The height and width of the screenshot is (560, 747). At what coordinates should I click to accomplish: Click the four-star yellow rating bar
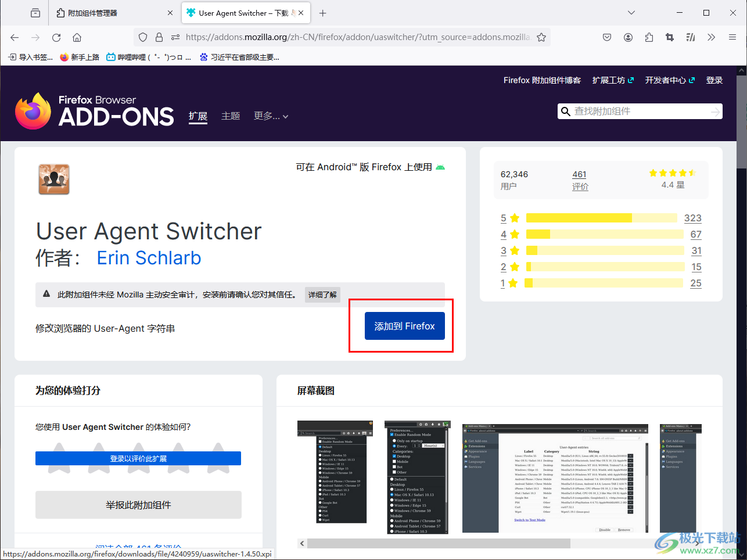click(605, 234)
